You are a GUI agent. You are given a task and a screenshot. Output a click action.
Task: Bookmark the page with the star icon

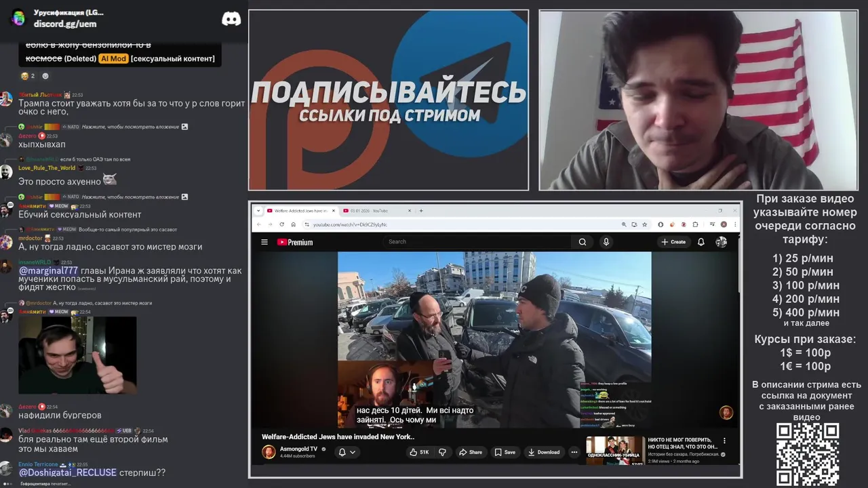pos(645,224)
